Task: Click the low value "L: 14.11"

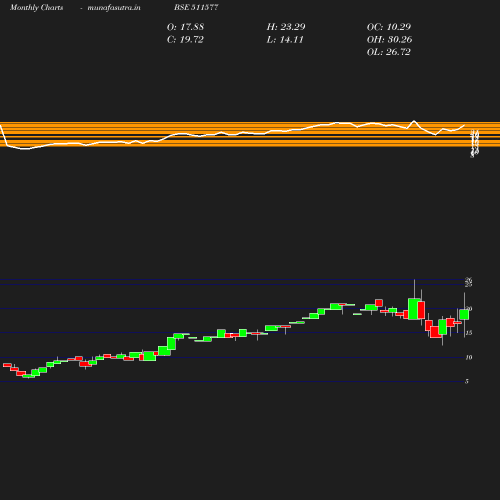Action: [x=285, y=39]
